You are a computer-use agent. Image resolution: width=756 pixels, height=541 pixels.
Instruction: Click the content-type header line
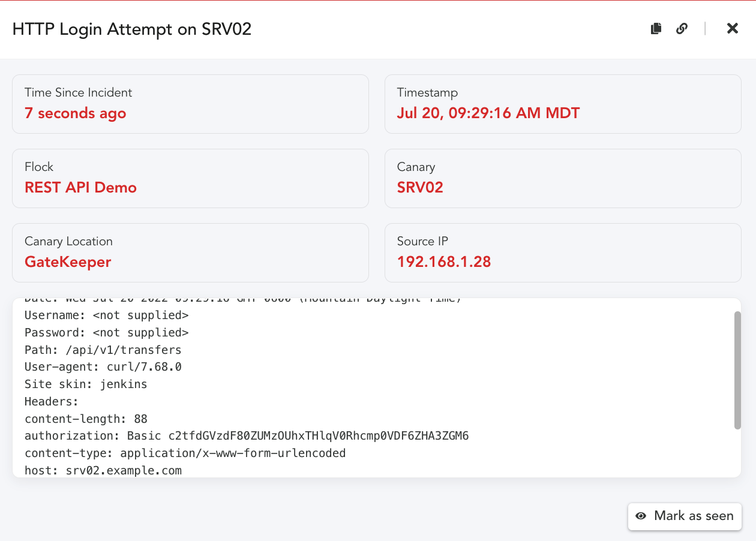pyautogui.click(x=185, y=453)
